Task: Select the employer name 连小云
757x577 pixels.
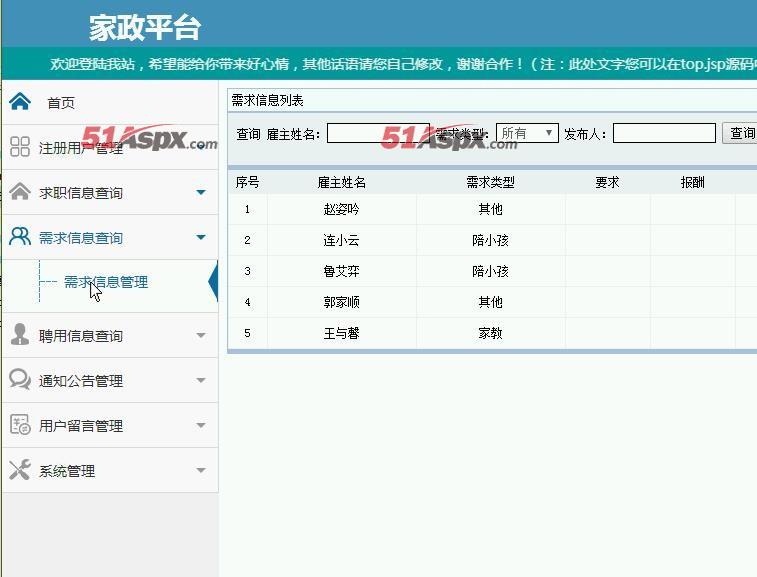Action: tap(341, 240)
